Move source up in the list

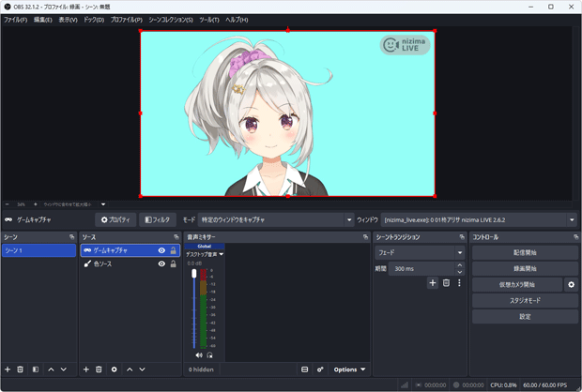[x=130, y=369]
